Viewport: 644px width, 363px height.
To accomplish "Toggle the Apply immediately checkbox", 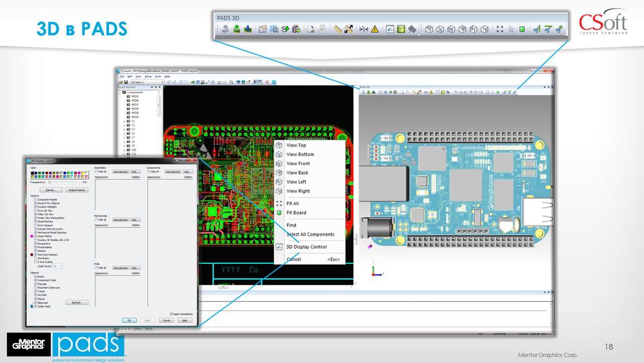I will point(172,314).
